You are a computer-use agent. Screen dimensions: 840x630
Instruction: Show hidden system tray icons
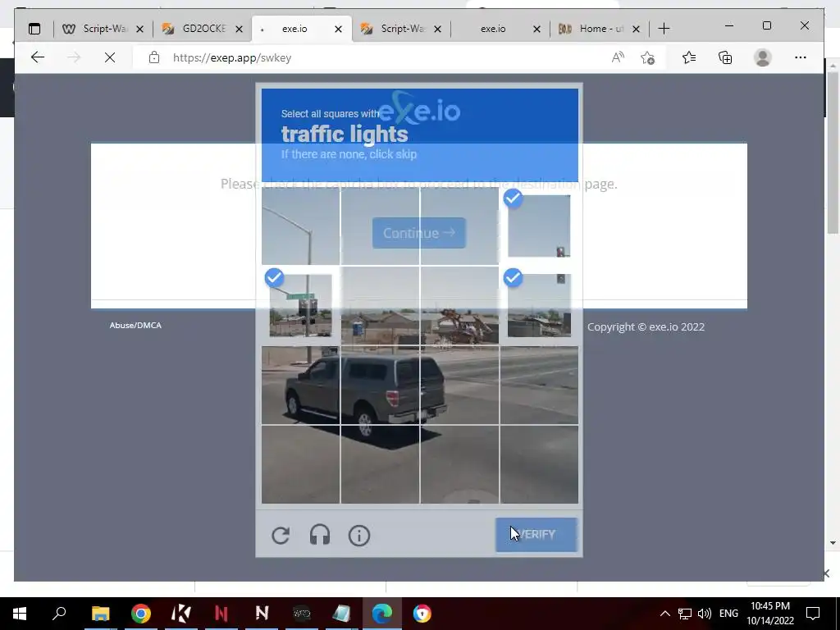664,614
